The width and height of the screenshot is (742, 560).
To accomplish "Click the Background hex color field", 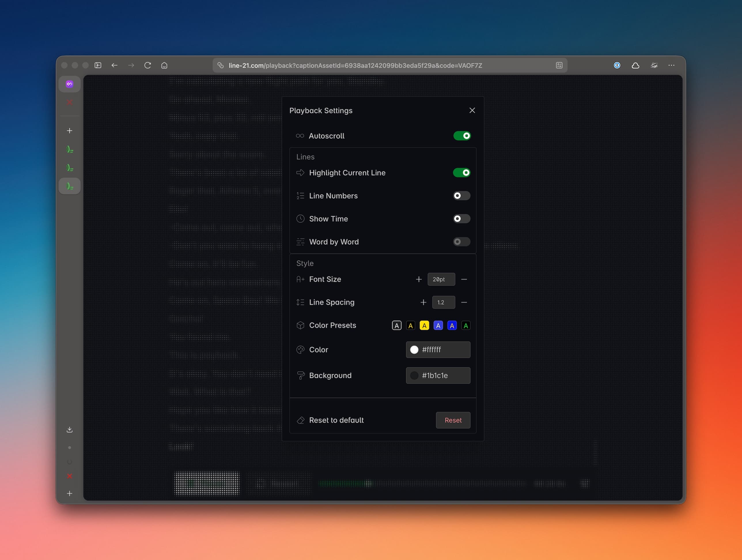I will (x=438, y=375).
